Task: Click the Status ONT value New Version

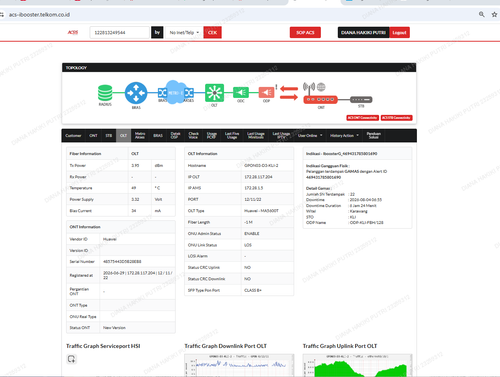Action: coord(114,328)
